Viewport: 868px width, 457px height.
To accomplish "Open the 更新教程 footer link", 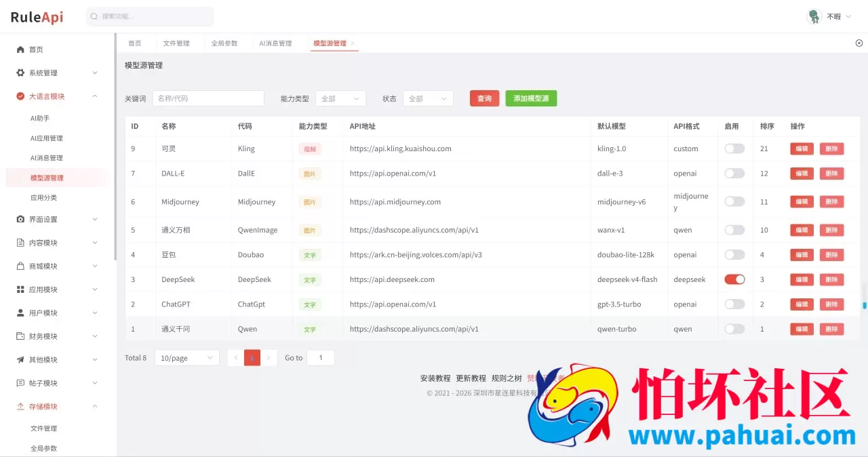I will pyautogui.click(x=471, y=378).
